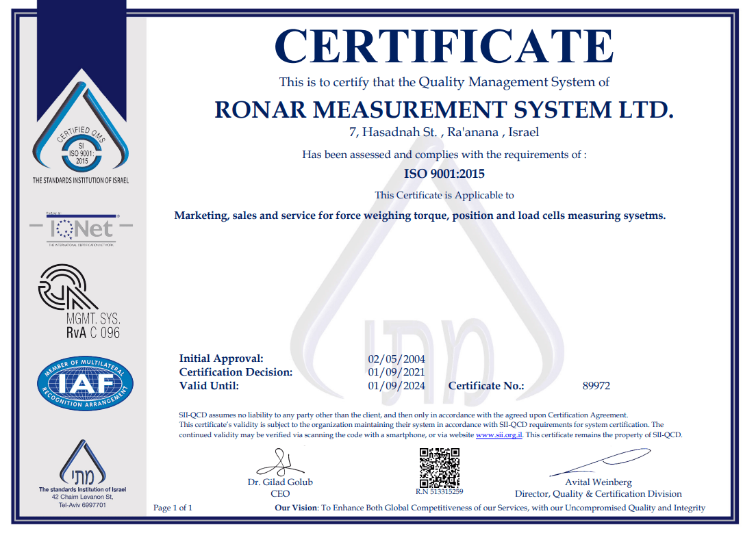This screenshot has height=533, width=756.
Task: Click the CERTIFICATE heading
Action: (444, 47)
